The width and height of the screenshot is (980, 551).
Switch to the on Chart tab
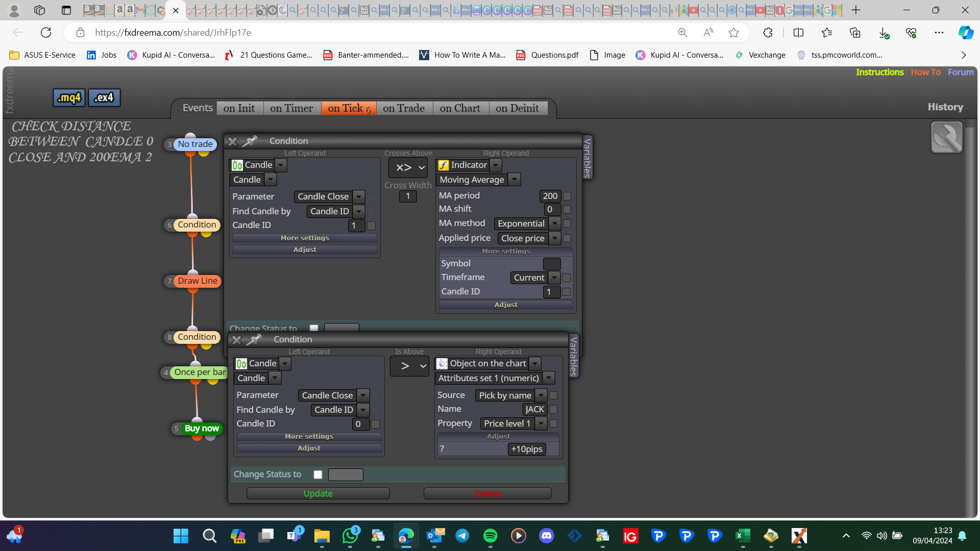pyautogui.click(x=460, y=108)
